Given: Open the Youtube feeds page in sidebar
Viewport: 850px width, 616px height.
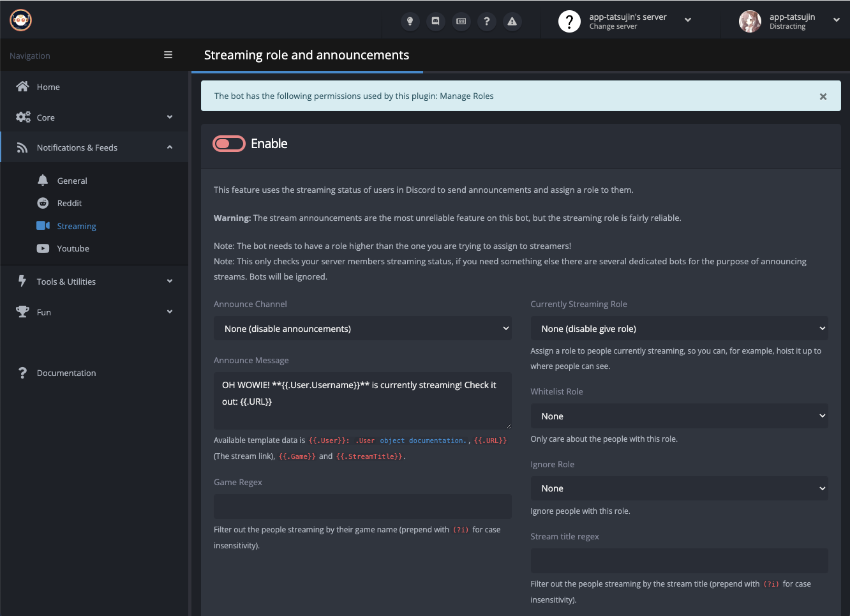Looking at the screenshot, I should point(73,248).
